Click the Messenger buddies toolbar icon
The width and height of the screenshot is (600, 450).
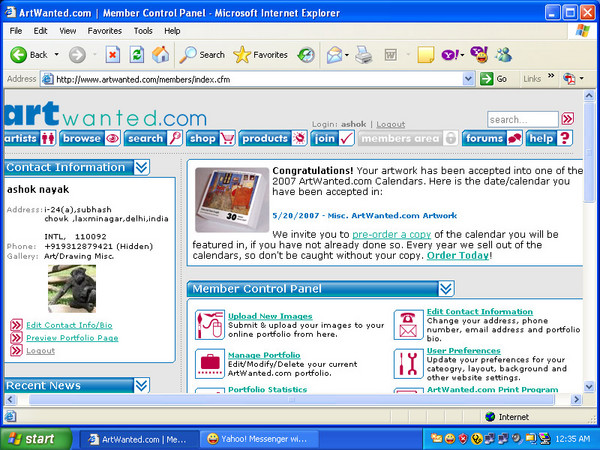click(x=503, y=55)
